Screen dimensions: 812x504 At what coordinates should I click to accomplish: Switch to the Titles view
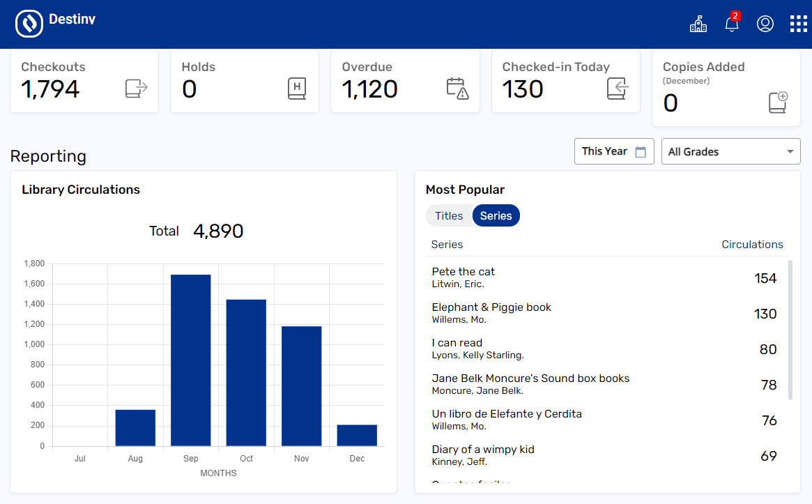[450, 215]
